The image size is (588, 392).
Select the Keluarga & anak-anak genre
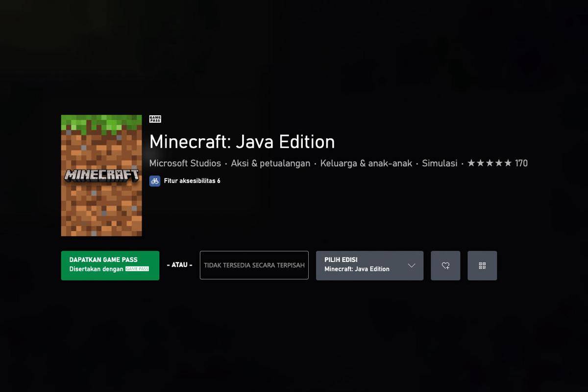[366, 163]
